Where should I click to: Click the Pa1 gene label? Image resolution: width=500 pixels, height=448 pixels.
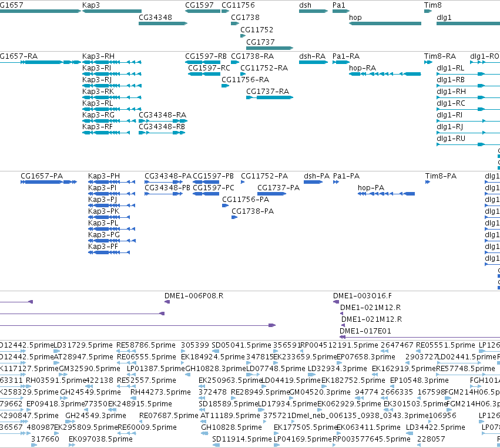coord(338,5)
